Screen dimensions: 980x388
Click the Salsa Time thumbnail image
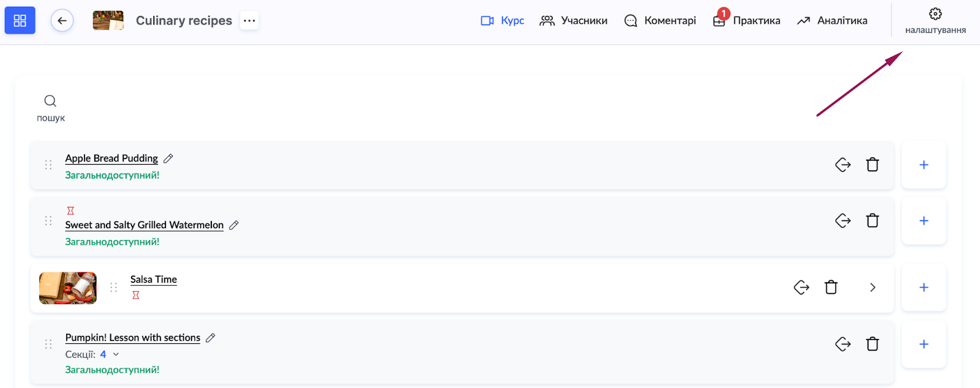click(68, 288)
